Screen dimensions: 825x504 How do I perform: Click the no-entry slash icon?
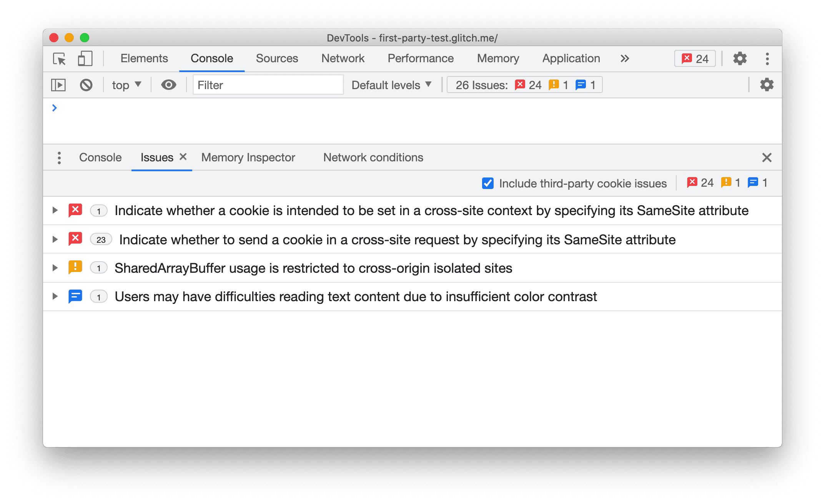pos(86,85)
